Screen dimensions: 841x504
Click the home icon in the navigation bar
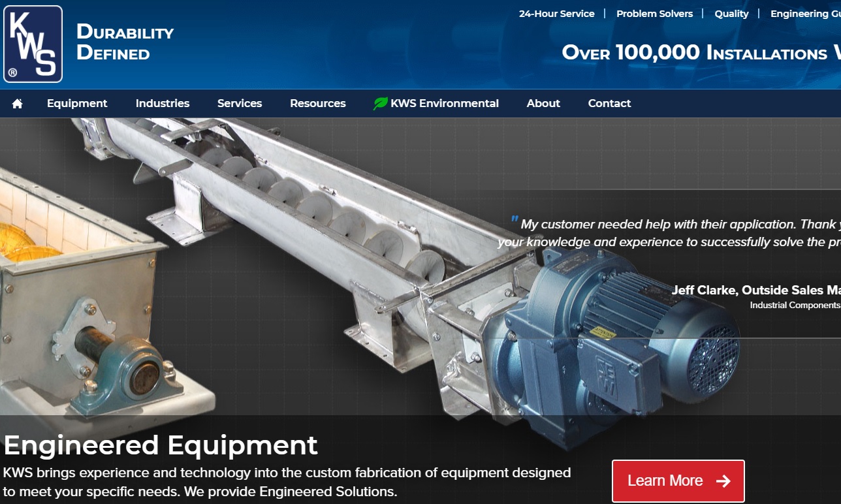tap(16, 103)
